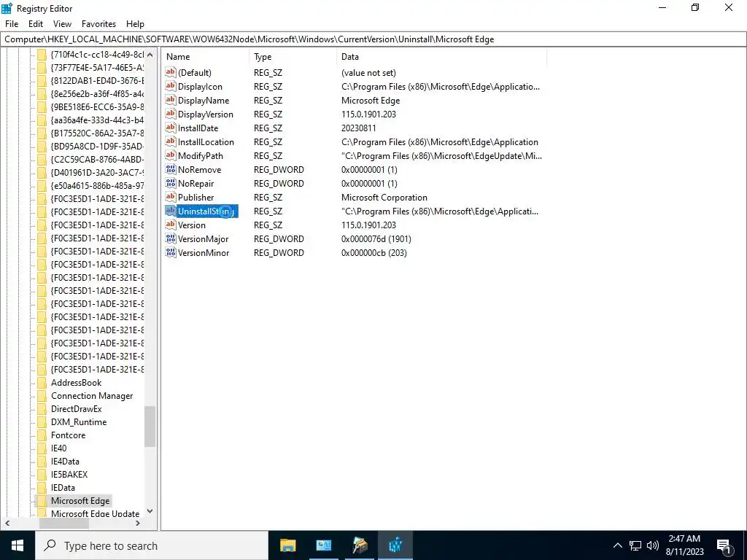This screenshot has height=560, width=747.
Task: Open File Explorer from the taskbar
Action: pyautogui.click(x=287, y=545)
